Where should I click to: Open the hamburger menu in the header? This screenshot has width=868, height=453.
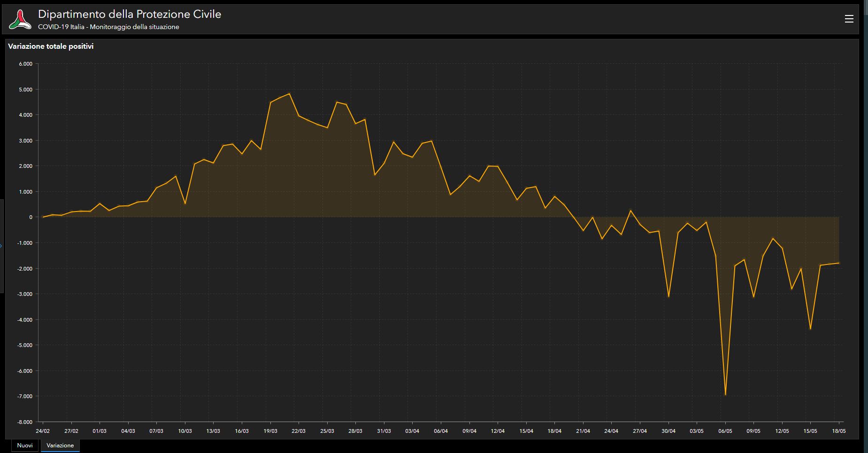click(849, 19)
